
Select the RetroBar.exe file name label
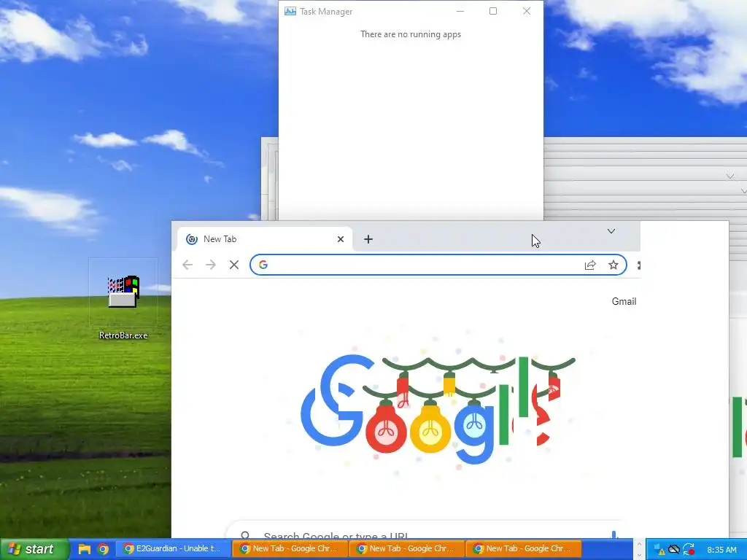tap(123, 335)
